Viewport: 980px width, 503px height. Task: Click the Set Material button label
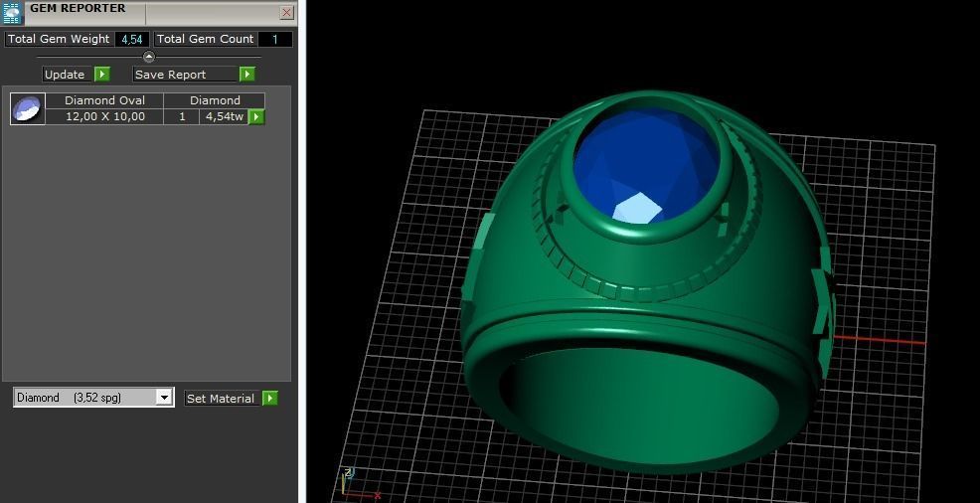pos(222,398)
